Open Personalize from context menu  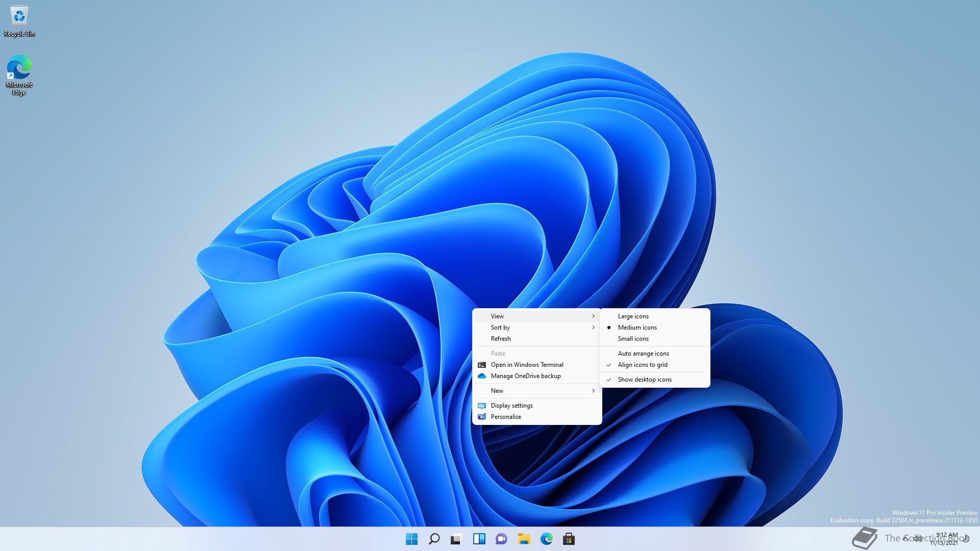(537, 417)
